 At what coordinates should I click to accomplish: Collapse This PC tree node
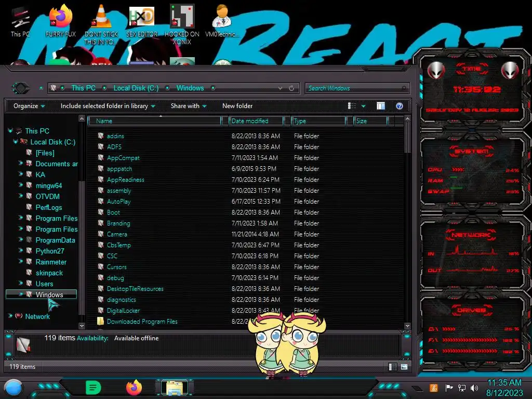tap(10, 130)
